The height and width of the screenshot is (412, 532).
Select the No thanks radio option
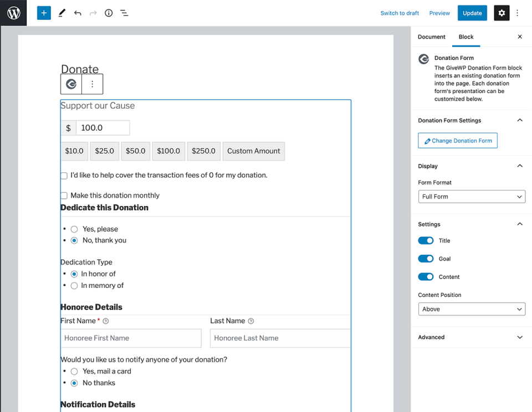74,383
